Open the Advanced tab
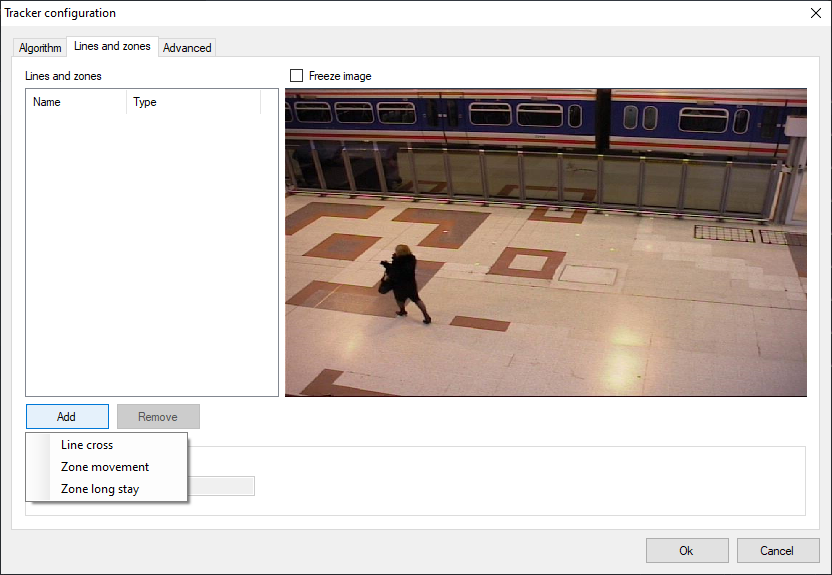The width and height of the screenshot is (832, 575). (x=187, y=48)
